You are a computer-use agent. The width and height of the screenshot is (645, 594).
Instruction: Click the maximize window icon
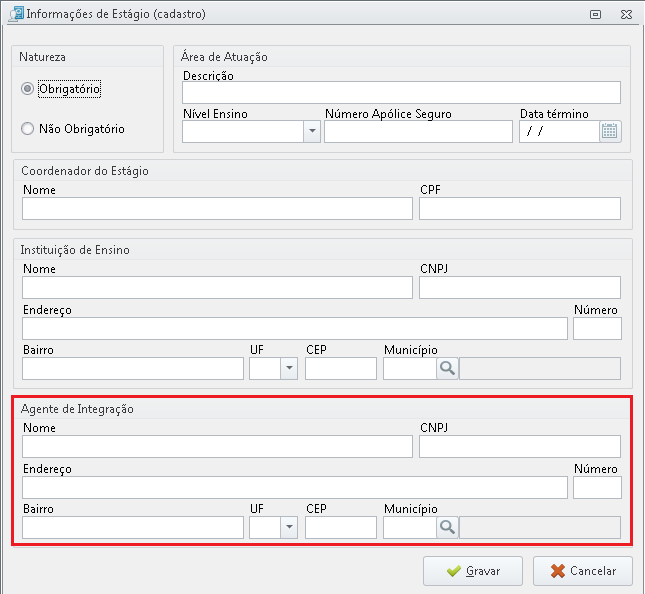point(595,14)
